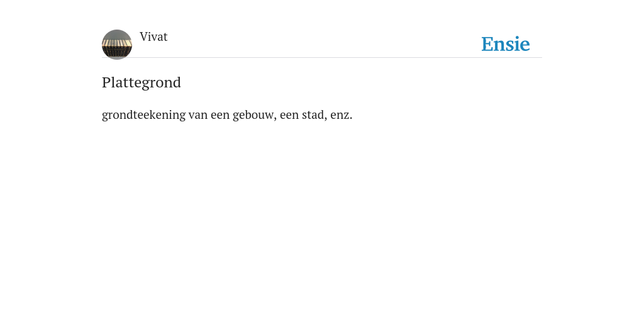644x322 pixels.
Task: Click the word van in the definition
Action: 198,116
